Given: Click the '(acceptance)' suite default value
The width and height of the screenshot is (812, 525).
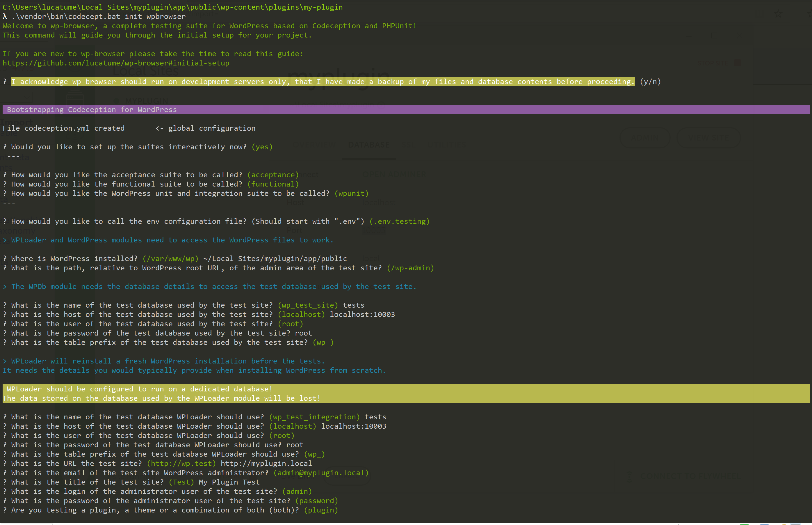Looking at the screenshot, I should click(x=273, y=175).
